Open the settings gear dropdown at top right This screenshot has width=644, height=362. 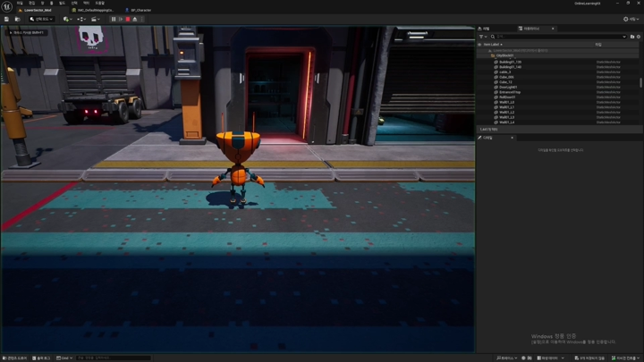pos(631,20)
